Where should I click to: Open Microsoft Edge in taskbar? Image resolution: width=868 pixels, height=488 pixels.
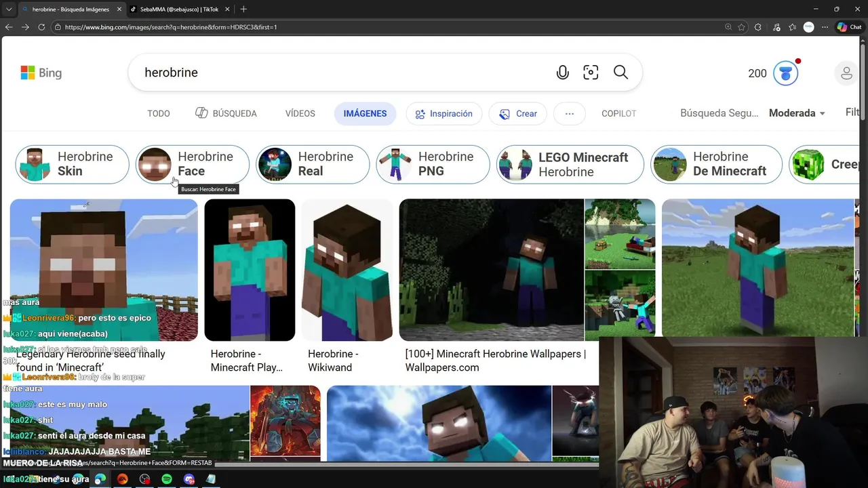click(100, 479)
